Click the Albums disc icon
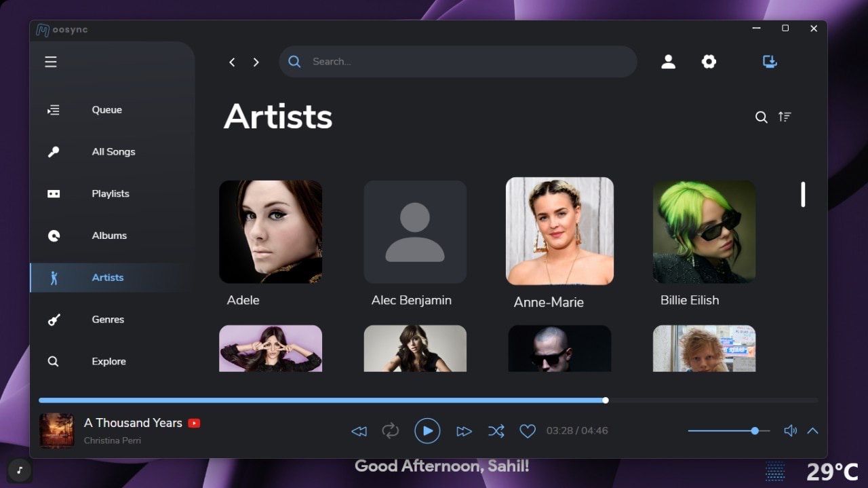Image resolution: width=868 pixels, height=488 pixels. (x=54, y=236)
